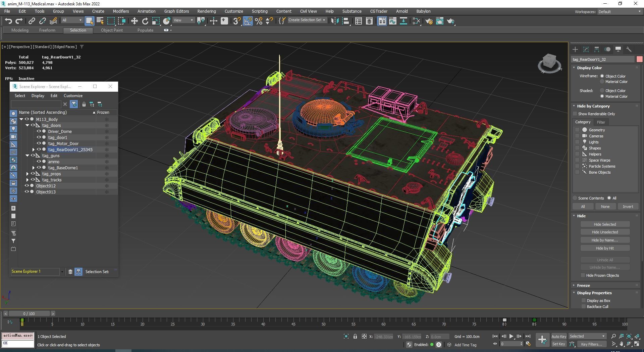Open the Utilities command panel tab
Viewport: 644px width, 352px height.
pos(629,49)
